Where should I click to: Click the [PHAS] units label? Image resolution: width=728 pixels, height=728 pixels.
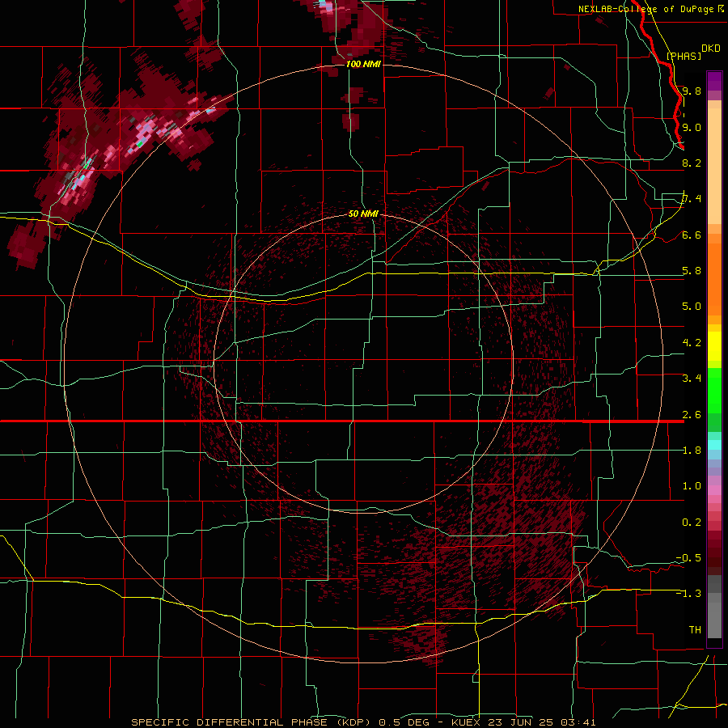[x=684, y=56]
